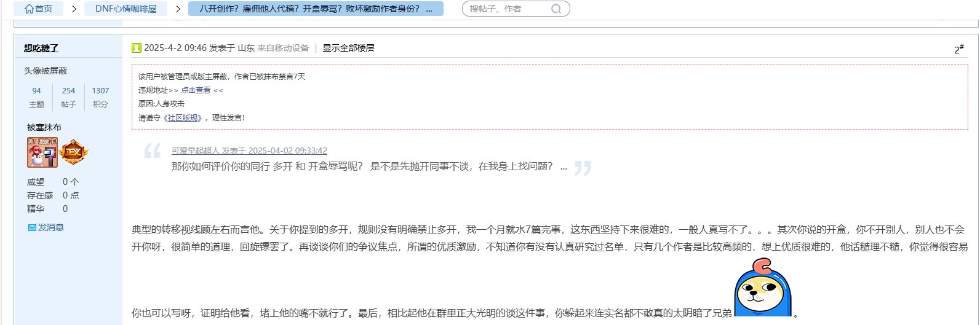Click the 原因:人身攻击 text
This screenshot has width=980, height=325.
pos(161,104)
